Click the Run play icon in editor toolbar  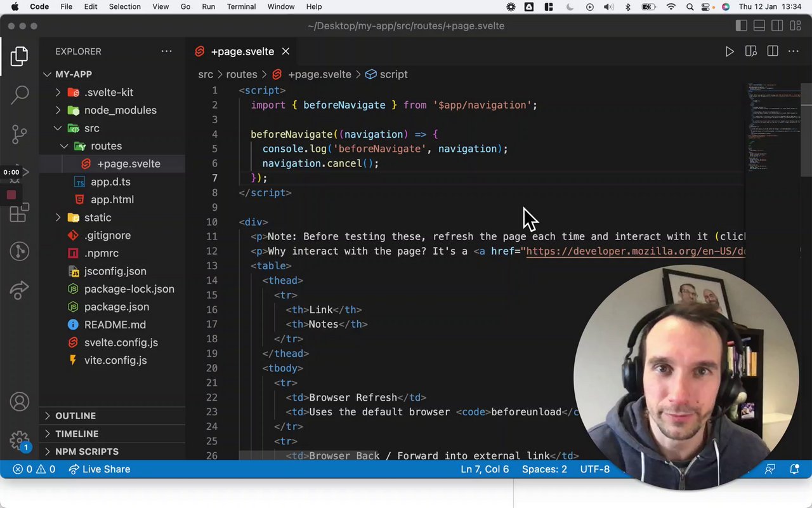730,51
